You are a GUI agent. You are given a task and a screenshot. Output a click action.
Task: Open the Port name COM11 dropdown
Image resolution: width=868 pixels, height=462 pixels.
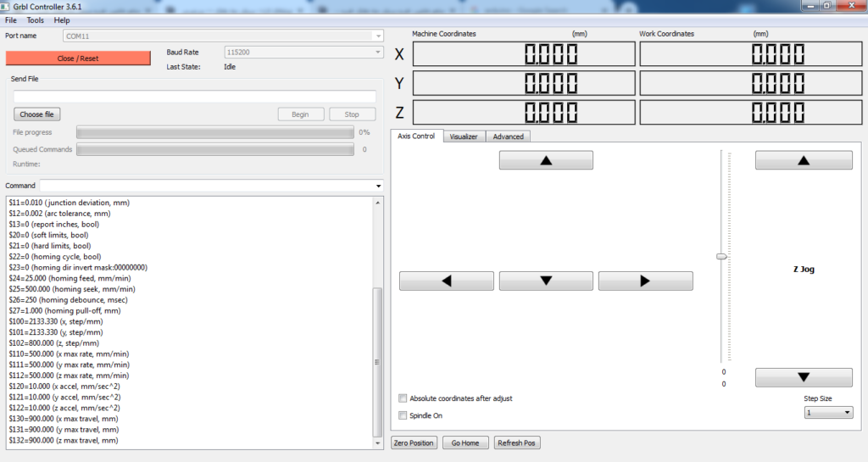[377, 36]
